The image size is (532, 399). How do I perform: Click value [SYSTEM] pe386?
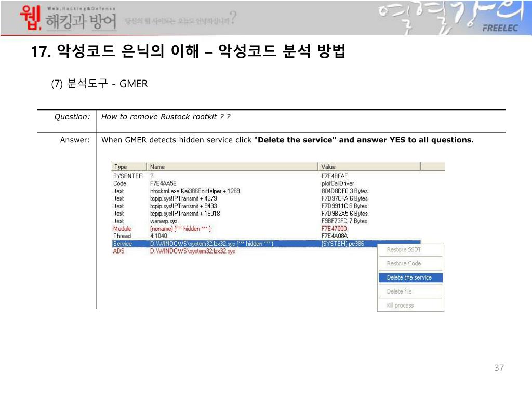click(343, 244)
